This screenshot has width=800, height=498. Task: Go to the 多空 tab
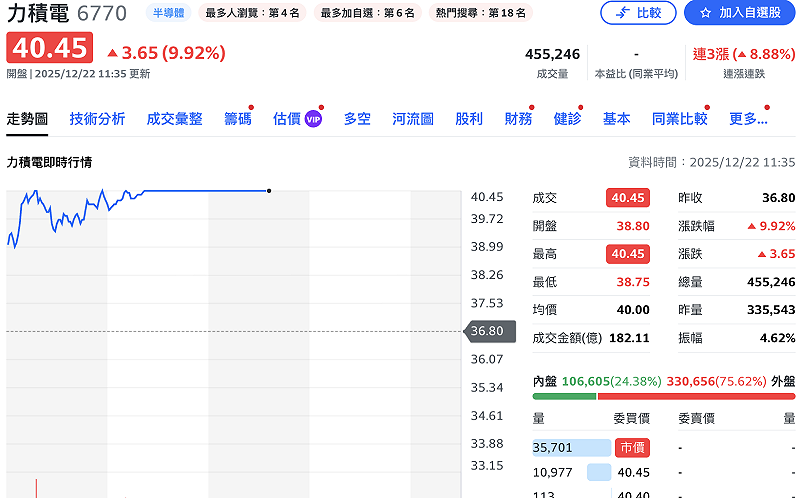point(357,119)
